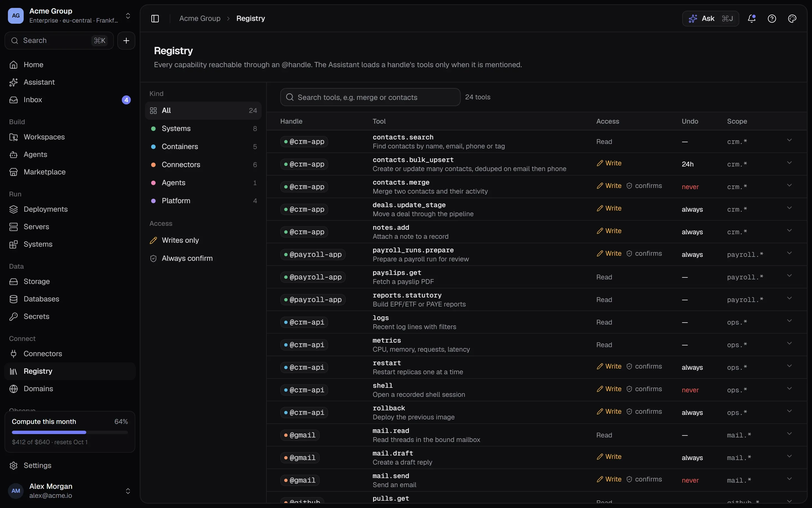This screenshot has height=508, width=812.
Task: Click the red "never" on shell row
Action: tap(690, 390)
